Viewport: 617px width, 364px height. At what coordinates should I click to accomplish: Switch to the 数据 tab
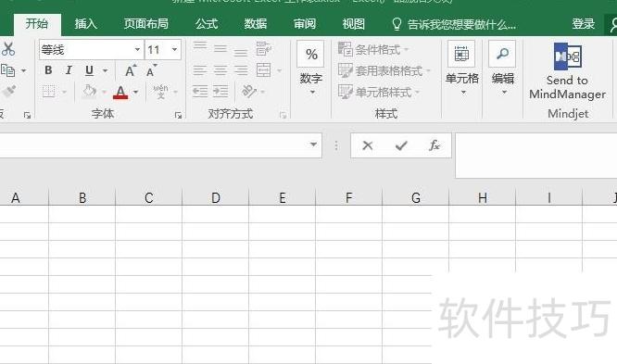(256, 24)
